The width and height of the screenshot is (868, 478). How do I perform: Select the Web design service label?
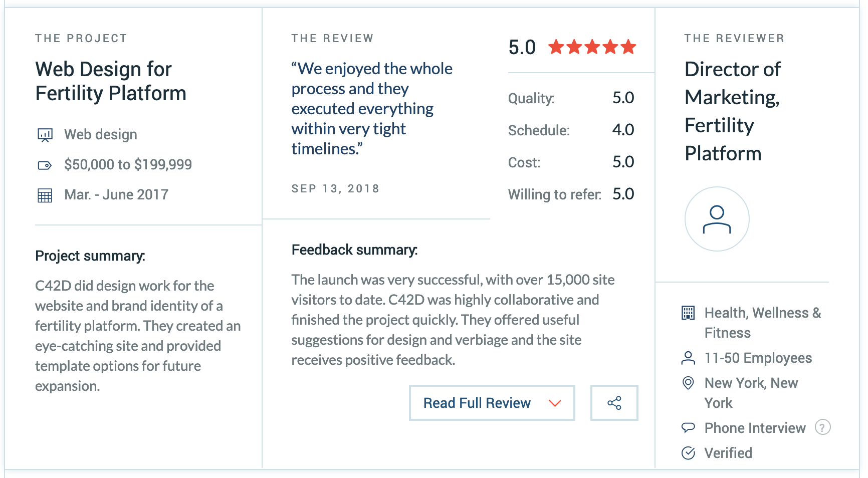click(x=101, y=134)
